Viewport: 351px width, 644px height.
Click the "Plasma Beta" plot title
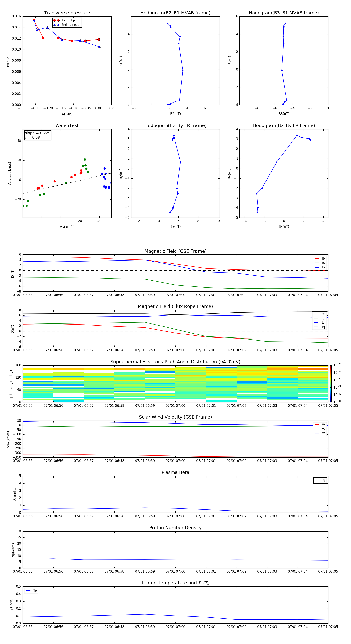[175, 473]
